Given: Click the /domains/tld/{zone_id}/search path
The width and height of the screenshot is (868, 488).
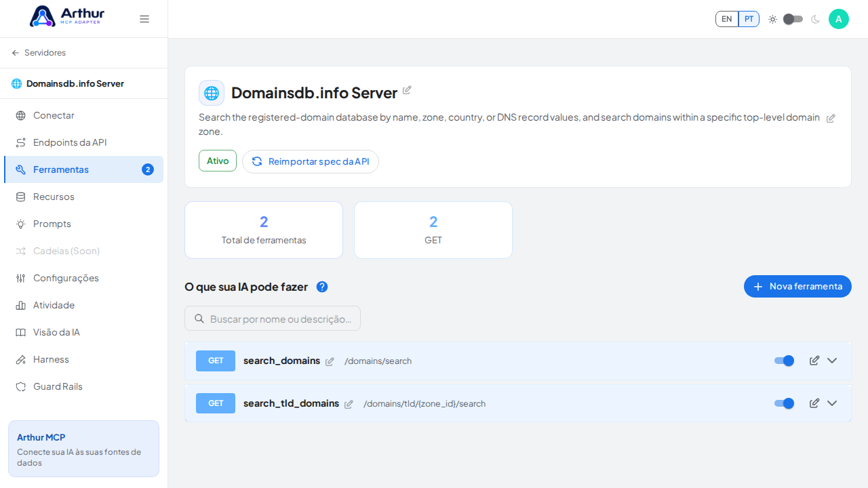Looking at the screenshot, I should point(425,404).
